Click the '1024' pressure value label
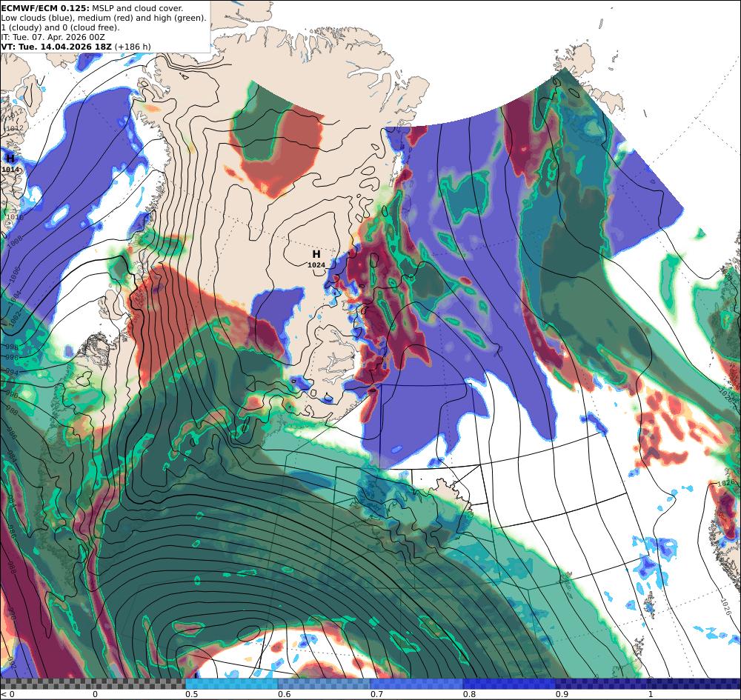 [316, 265]
